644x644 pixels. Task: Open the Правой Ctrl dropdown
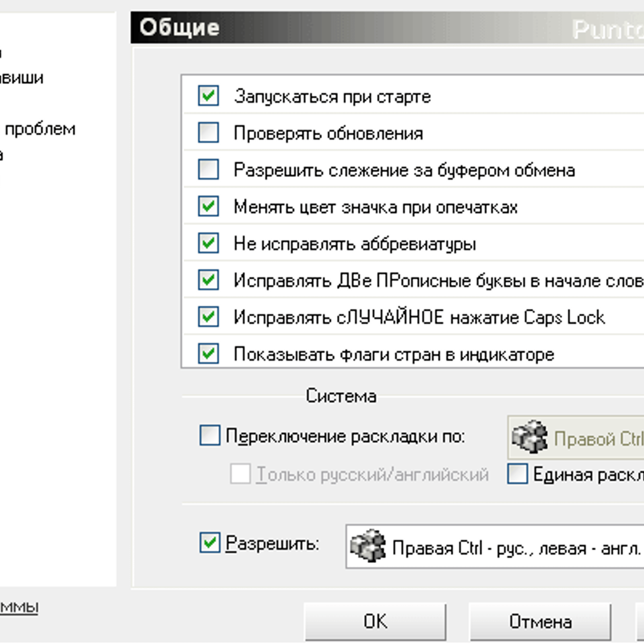click(576, 438)
